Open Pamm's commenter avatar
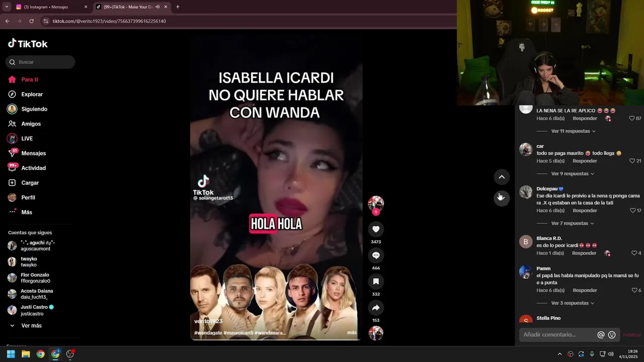 (x=526, y=272)
